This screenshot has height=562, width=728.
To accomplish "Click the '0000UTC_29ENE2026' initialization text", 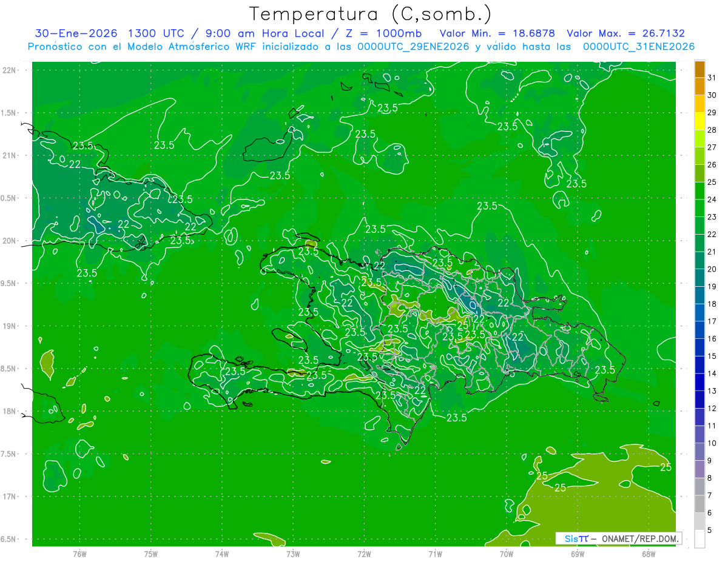I will [x=414, y=47].
